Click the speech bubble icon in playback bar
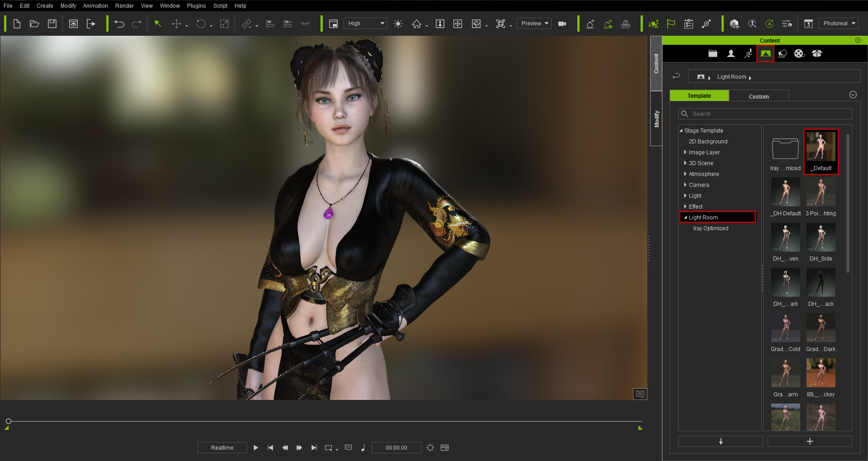Image resolution: width=868 pixels, height=461 pixels. (x=348, y=447)
